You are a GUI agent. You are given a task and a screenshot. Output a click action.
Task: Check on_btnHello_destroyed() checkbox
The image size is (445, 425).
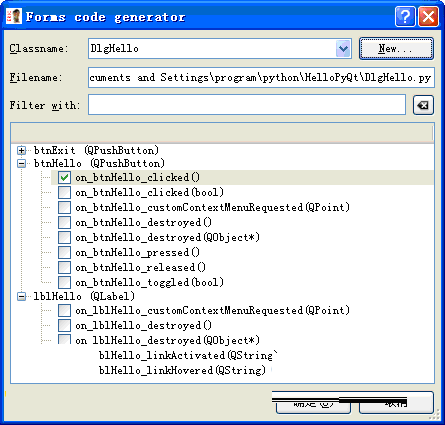(x=64, y=222)
